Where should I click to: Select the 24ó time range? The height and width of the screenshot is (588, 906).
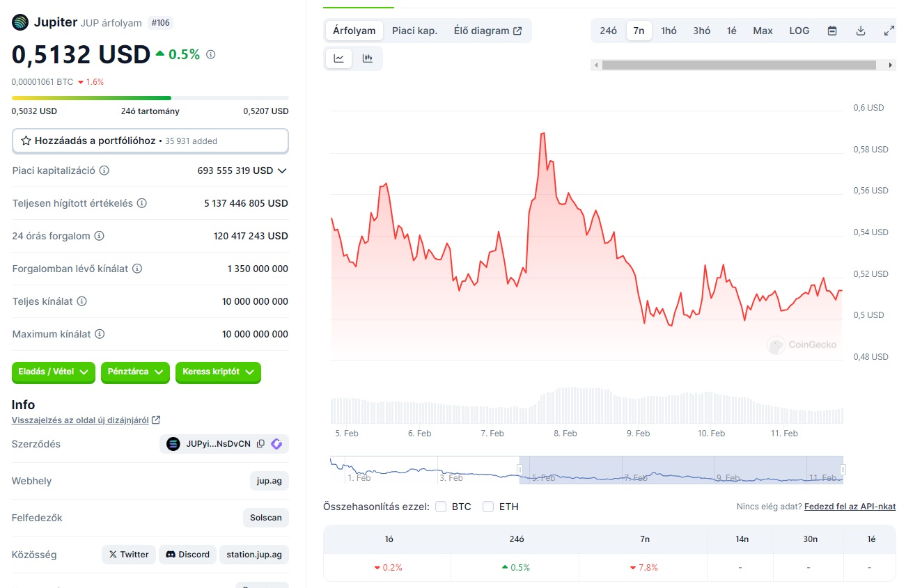point(609,31)
